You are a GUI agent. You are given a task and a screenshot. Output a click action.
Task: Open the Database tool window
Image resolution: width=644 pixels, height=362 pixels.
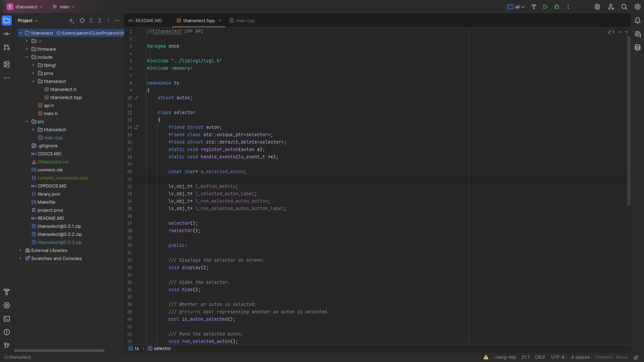(637, 47)
